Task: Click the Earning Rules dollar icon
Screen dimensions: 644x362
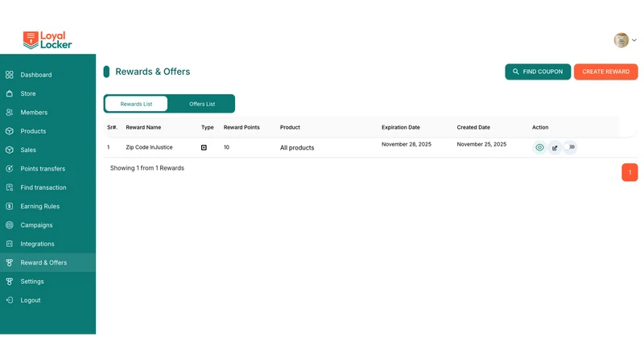Action: tap(10, 207)
